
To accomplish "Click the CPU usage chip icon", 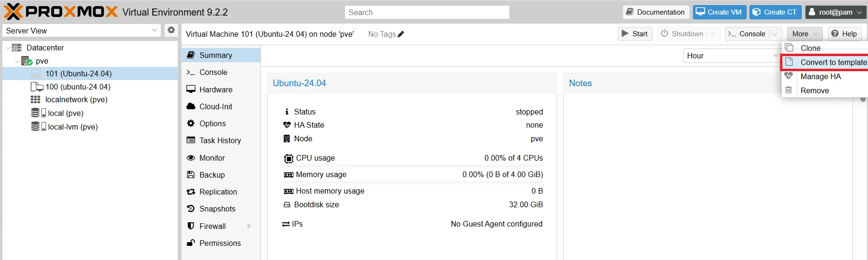I will pos(288,158).
